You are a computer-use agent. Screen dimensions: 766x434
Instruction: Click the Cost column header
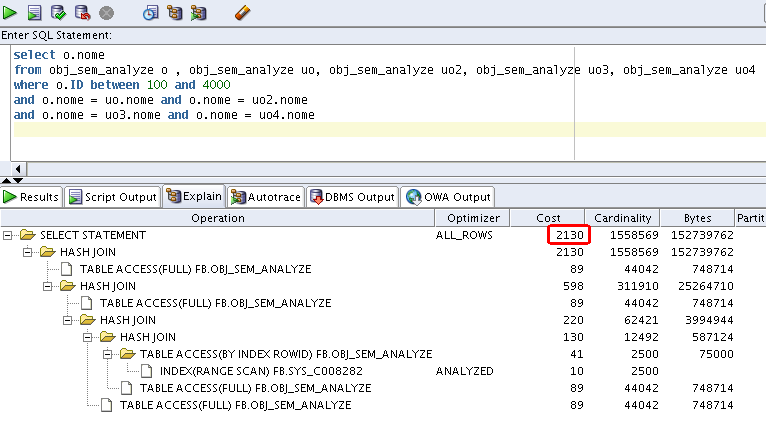(548, 218)
